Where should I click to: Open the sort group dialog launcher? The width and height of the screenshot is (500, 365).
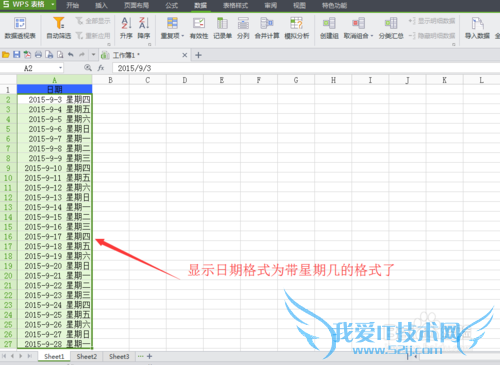point(150,44)
